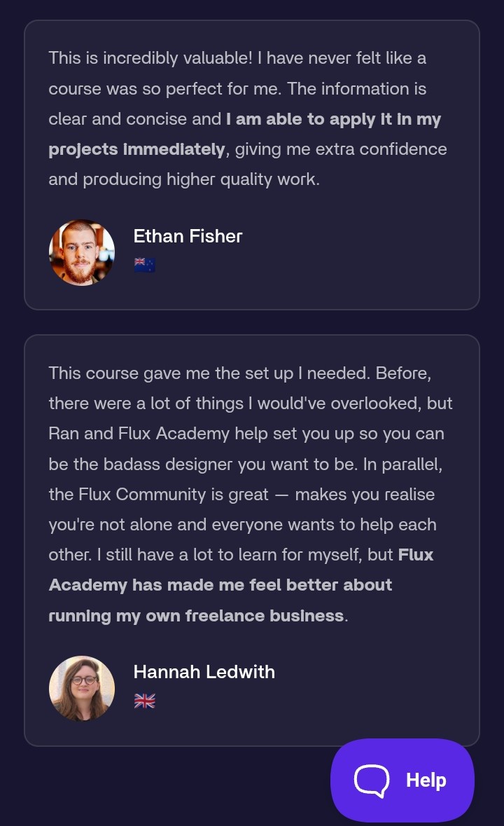Open the Help button label

pyautogui.click(x=426, y=780)
